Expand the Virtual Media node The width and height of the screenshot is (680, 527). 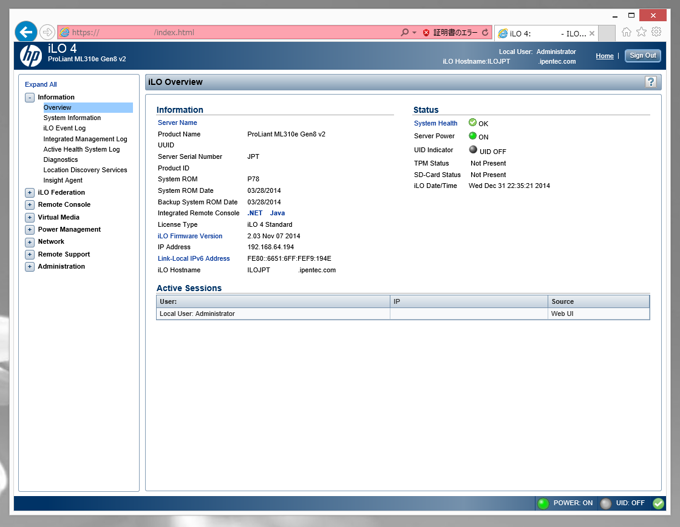click(x=29, y=217)
